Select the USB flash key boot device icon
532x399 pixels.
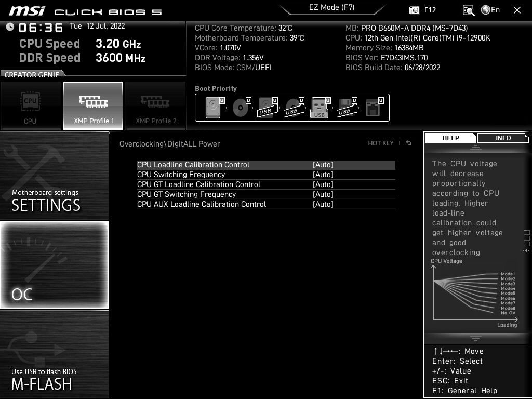point(320,108)
